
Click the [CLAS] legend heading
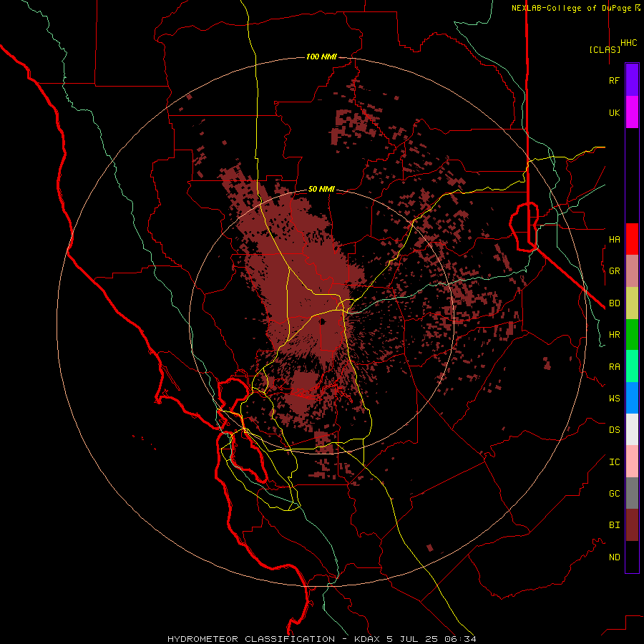605,49
